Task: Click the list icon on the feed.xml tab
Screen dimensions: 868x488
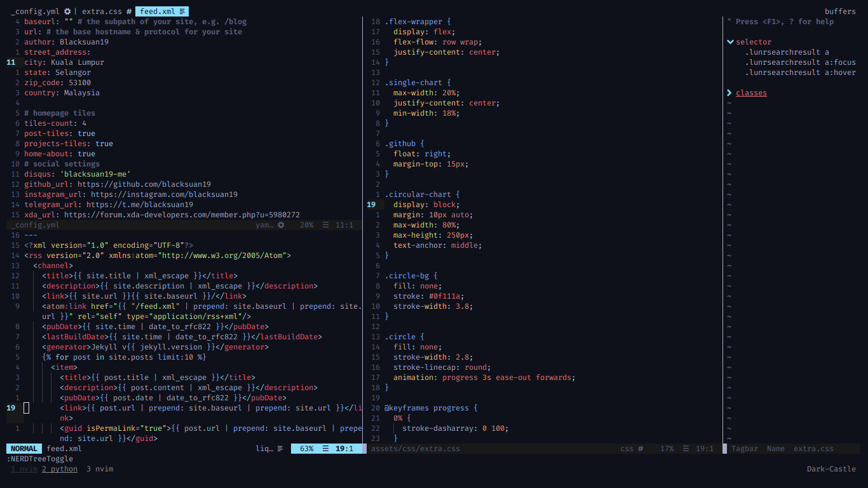Action: tap(182, 11)
